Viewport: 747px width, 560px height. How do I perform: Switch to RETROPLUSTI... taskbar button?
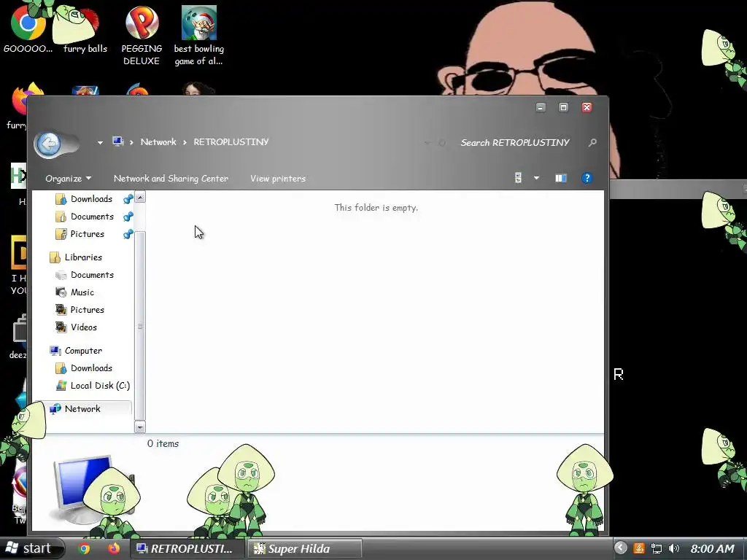click(187, 548)
